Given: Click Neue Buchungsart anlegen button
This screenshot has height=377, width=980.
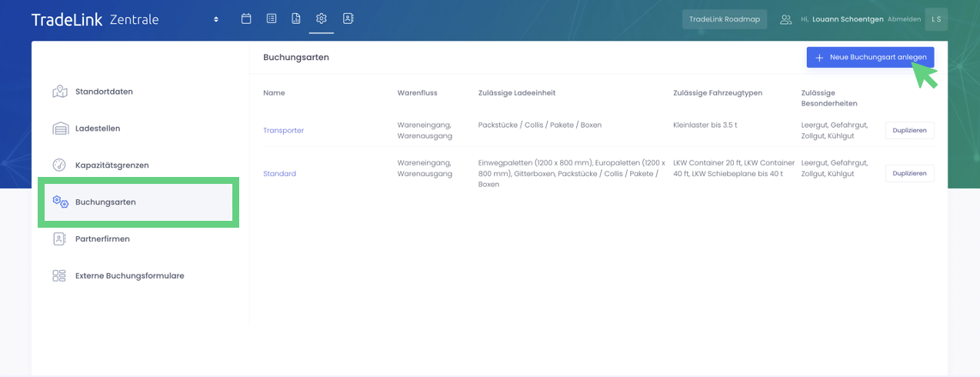Looking at the screenshot, I should click(870, 58).
